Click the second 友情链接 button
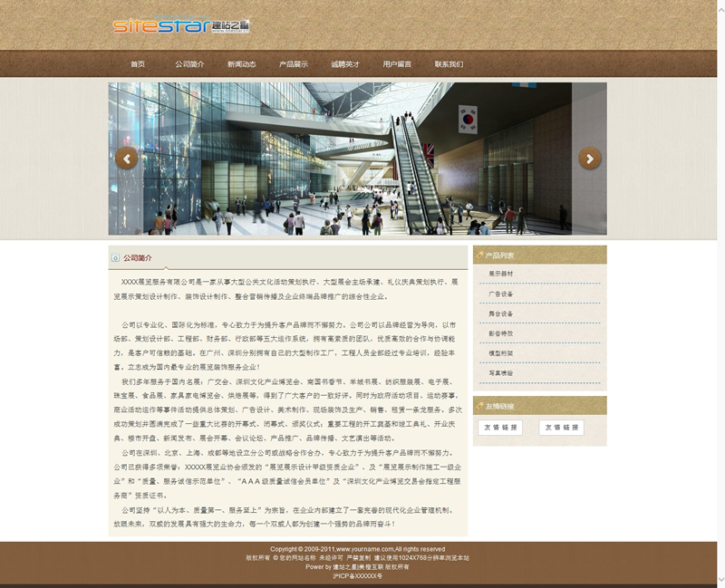725x588 pixels. [x=561, y=428]
